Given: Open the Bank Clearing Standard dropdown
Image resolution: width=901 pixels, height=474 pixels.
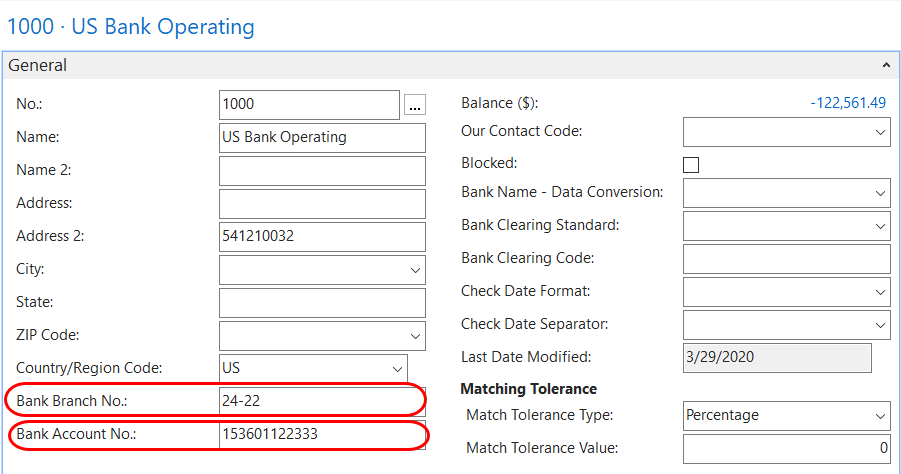Looking at the screenshot, I should tap(880, 226).
